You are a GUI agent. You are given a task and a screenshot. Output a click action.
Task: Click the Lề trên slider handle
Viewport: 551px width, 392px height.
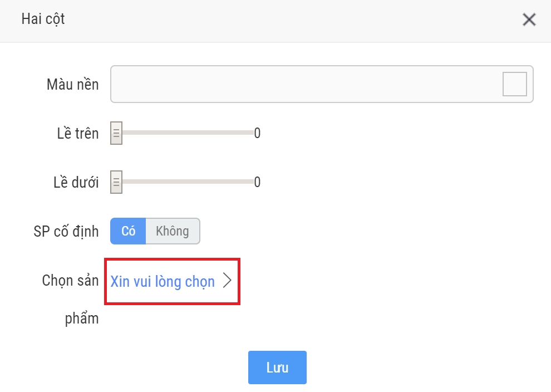coord(116,134)
